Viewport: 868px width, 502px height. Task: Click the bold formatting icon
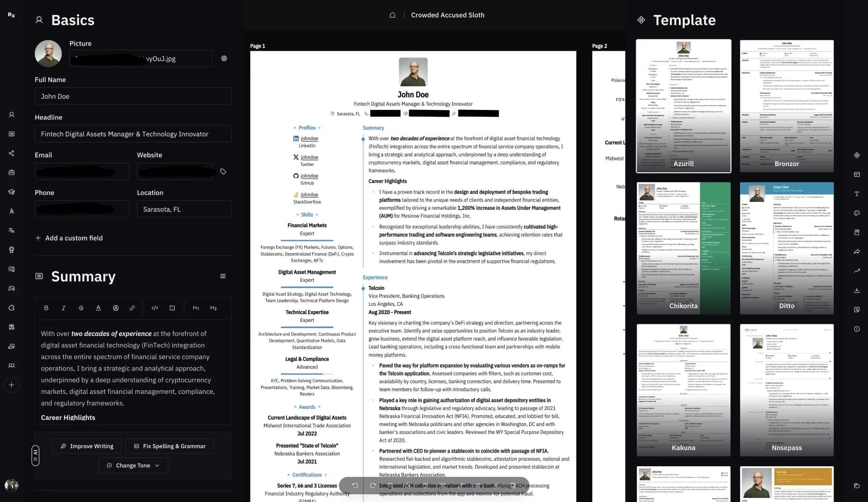point(46,309)
